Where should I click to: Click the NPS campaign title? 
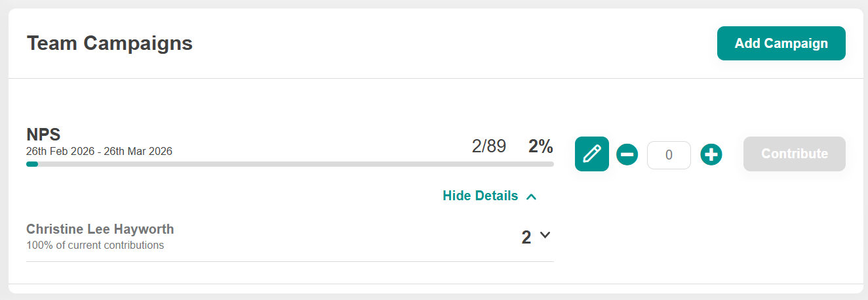tap(43, 135)
